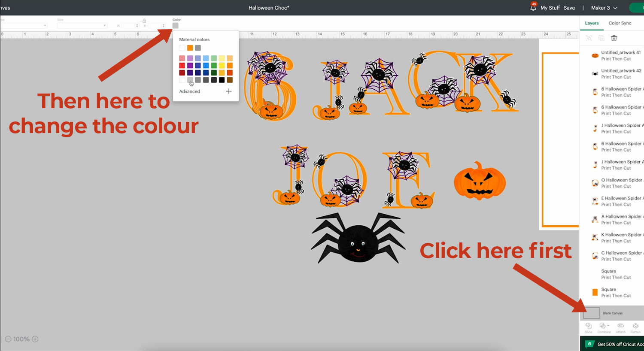Click the W width input field
644x351 pixels.
click(129, 26)
